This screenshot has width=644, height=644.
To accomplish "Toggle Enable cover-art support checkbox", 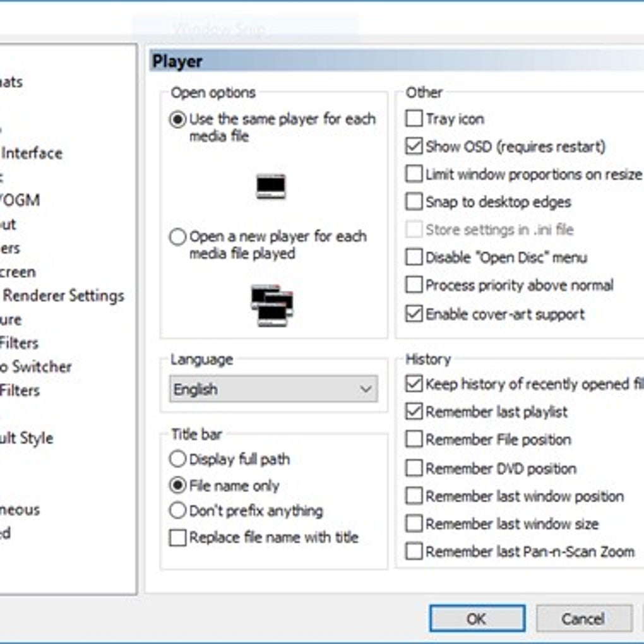I will (x=414, y=314).
